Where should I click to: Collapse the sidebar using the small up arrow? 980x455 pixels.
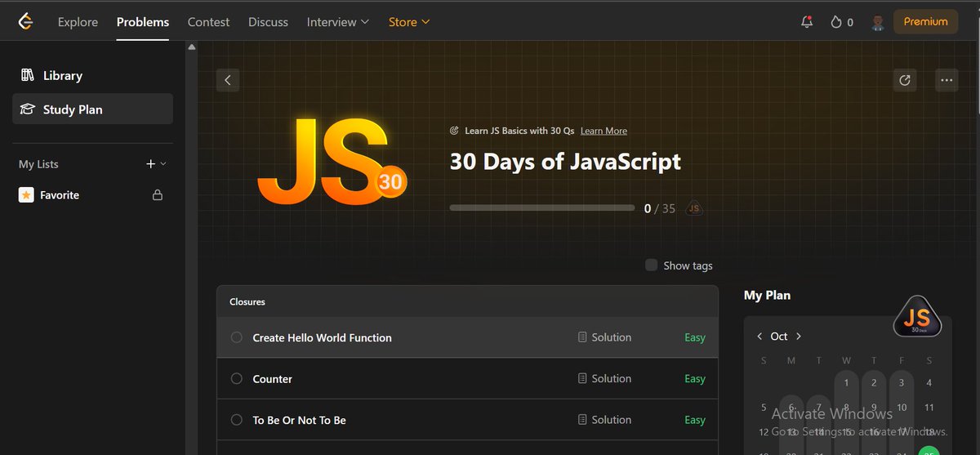coord(192,47)
